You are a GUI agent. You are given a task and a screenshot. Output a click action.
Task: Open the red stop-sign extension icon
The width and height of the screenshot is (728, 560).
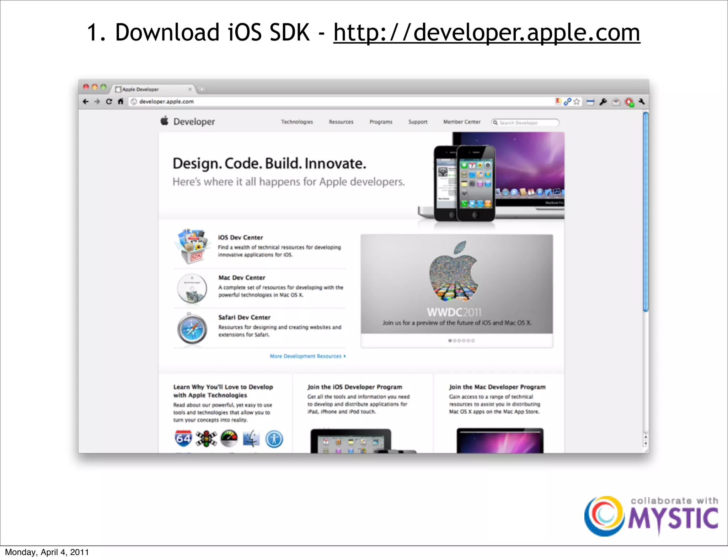tap(629, 102)
